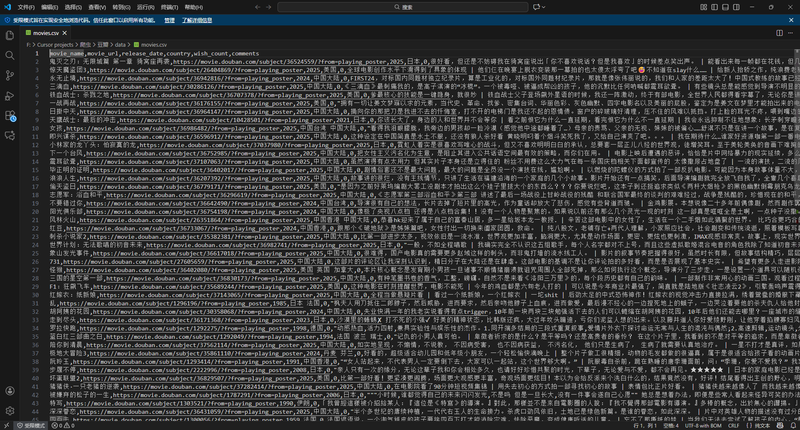800x430 pixels.
Task: Select the F: breadcrumb segment
Action: (28, 45)
